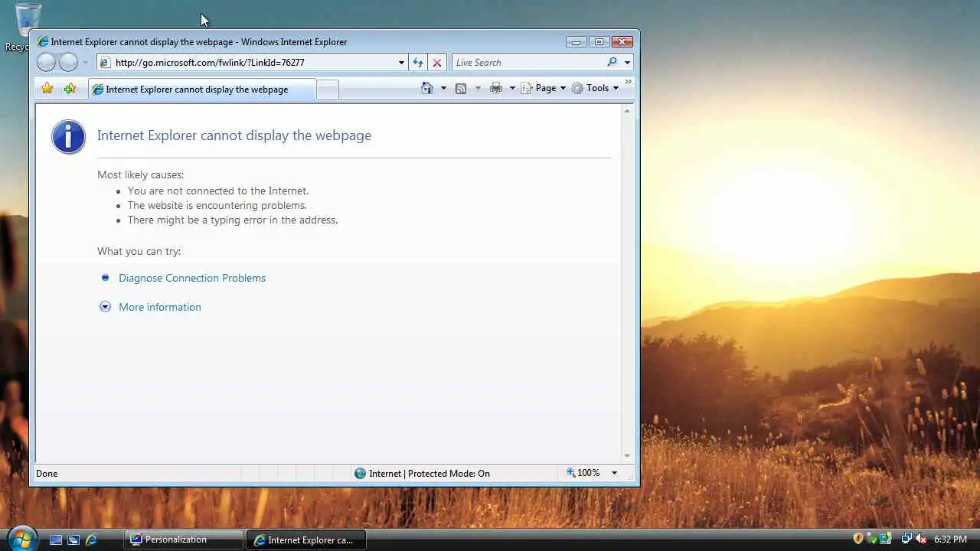980x551 pixels.
Task: Click the Home icon in the command bar
Action: pyautogui.click(x=427, y=88)
